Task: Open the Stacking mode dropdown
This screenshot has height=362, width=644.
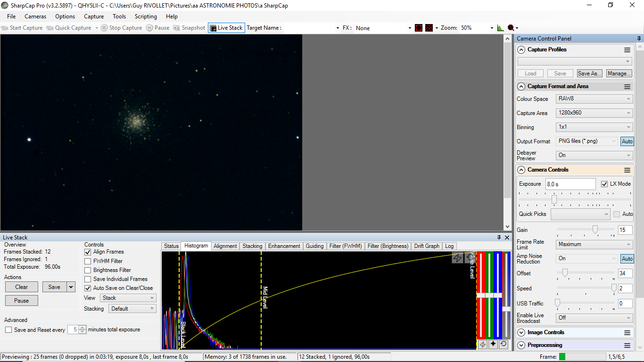Action: point(132,309)
